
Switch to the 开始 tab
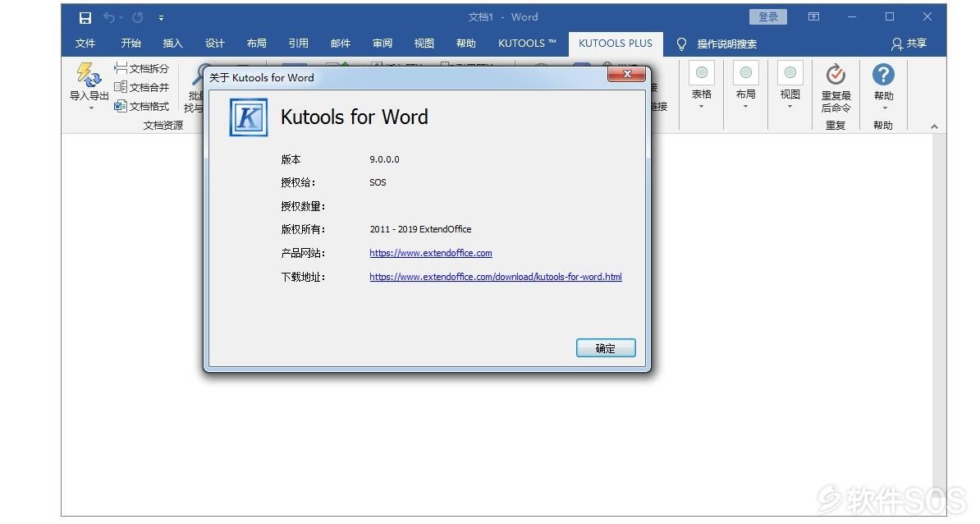[131, 44]
